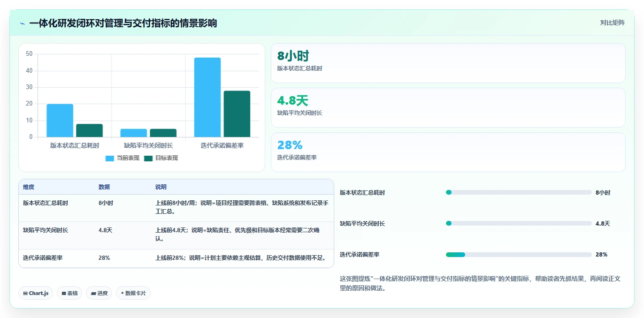Click the dark-green target bar for 版本状态汇总耗时
The width and height of the screenshot is (644, 318).
[89, 130]
